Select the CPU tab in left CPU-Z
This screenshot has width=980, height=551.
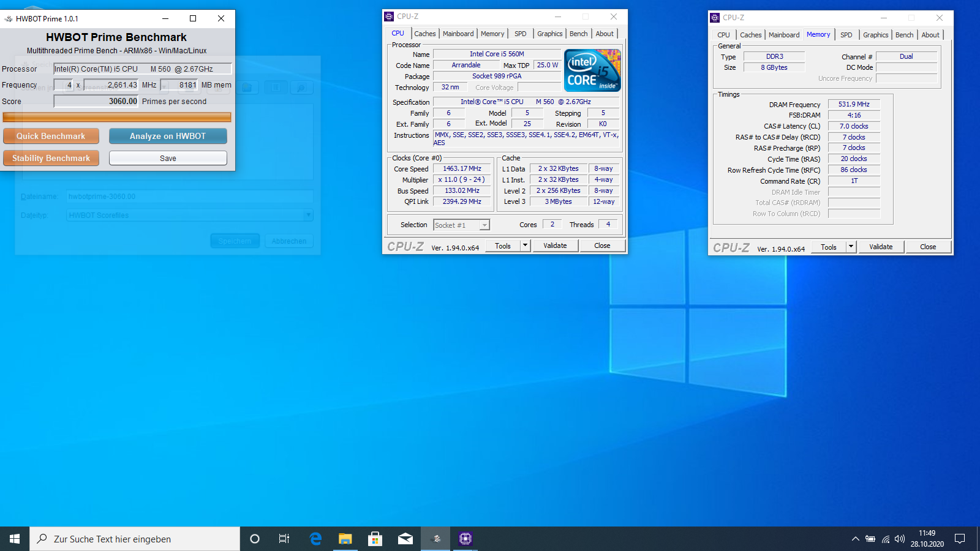pyautogui.click(x=398, y=34)
